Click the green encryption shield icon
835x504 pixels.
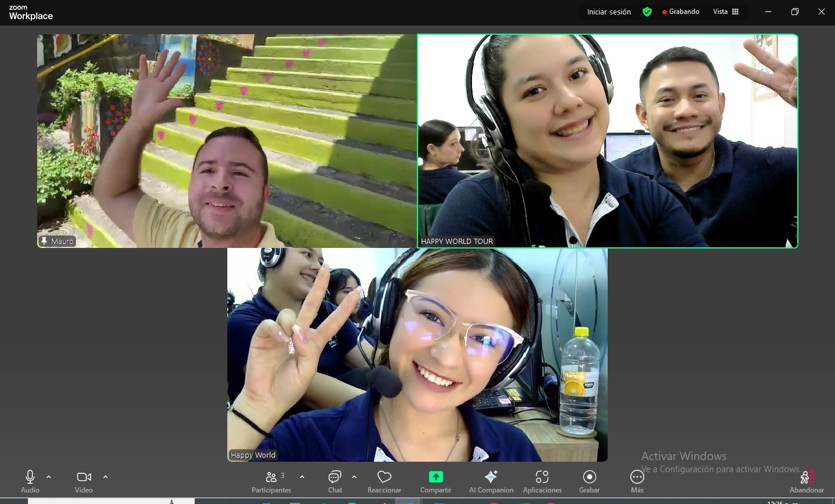point(647,12)
